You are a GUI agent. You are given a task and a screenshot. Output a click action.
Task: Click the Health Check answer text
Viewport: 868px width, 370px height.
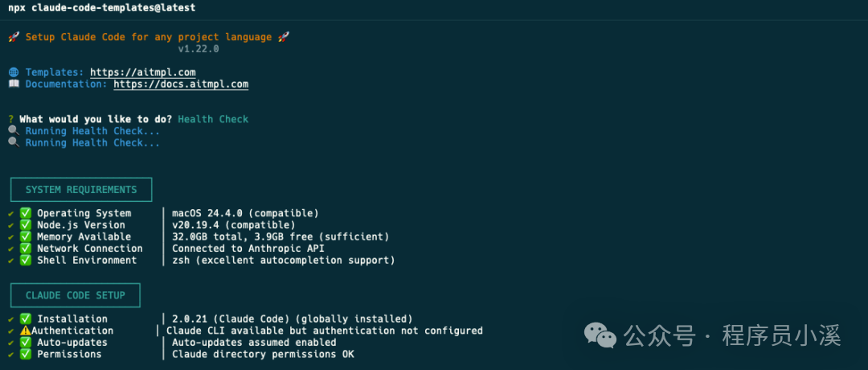click(213, 119)
